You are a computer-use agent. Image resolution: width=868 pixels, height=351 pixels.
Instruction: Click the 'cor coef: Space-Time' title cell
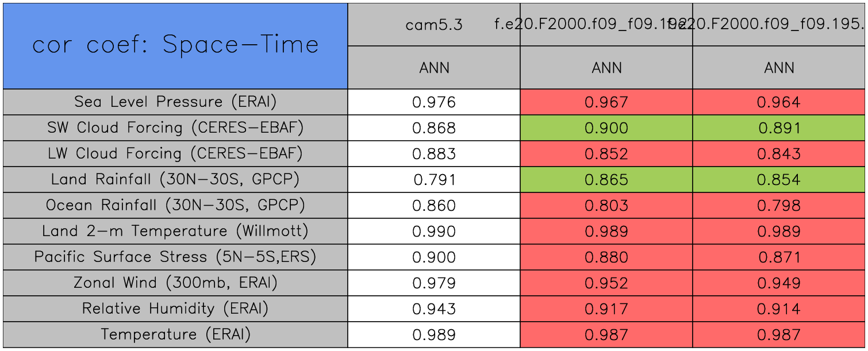[175, 45]
